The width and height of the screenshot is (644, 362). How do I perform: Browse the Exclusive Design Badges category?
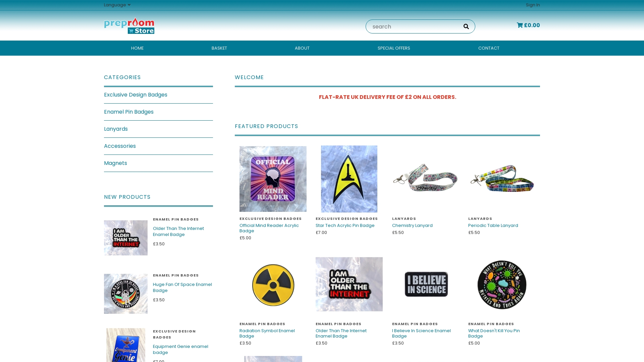[136, 95]
